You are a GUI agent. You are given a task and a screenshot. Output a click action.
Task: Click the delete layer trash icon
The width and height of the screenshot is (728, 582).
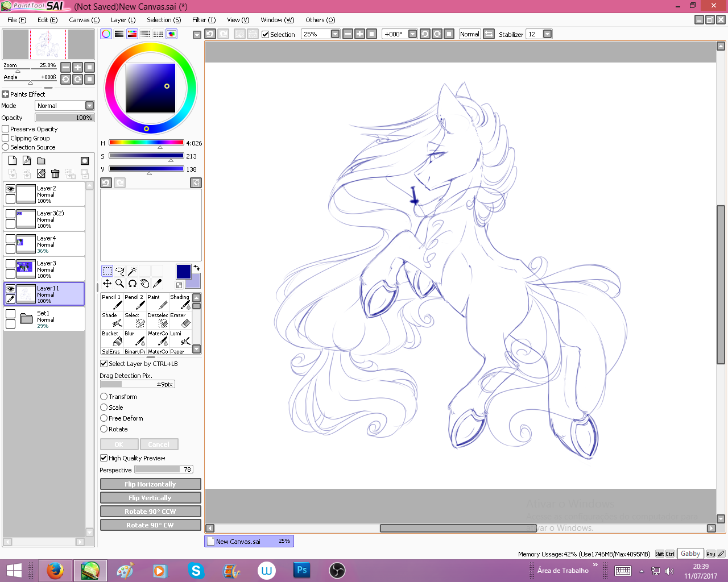[x=55, y=173]
